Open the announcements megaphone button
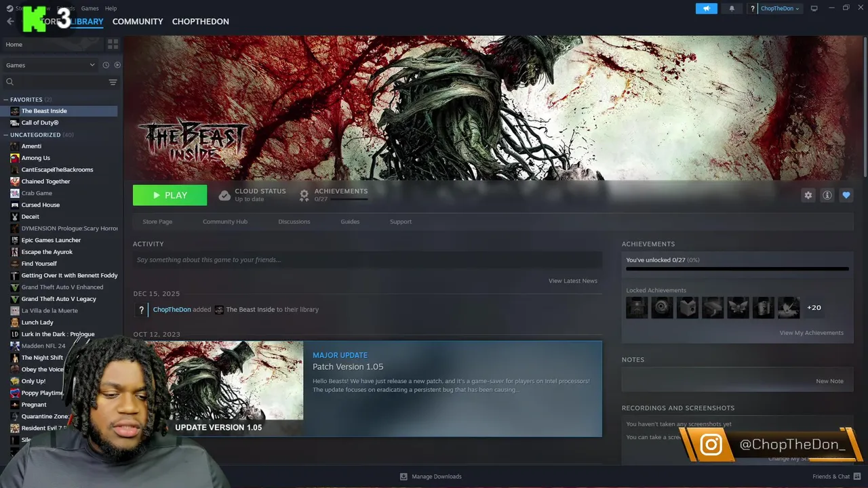This screenshot has height=488, width=868. (706, 8)
